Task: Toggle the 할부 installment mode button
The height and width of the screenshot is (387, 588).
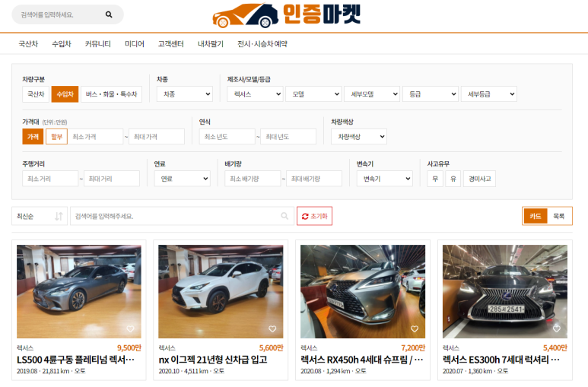Action: click(56, 137)
